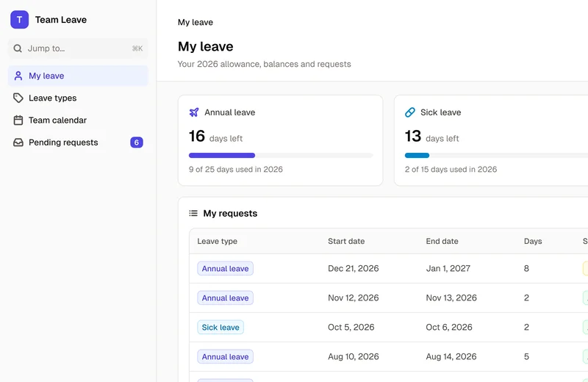Click the person icon next to My leave
This screenshot has width=588, height=382.
coord(18,76)
